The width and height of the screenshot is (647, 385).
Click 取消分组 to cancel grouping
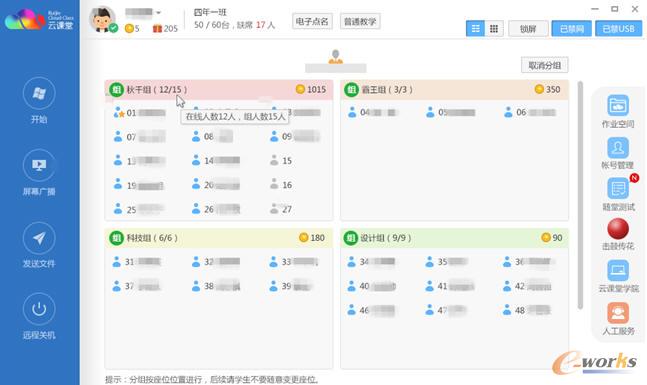[x=545, y=65]
